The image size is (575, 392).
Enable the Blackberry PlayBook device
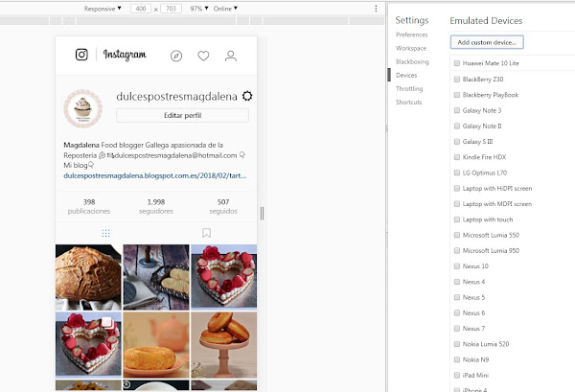pyautogui.click(x=457, y=95)
